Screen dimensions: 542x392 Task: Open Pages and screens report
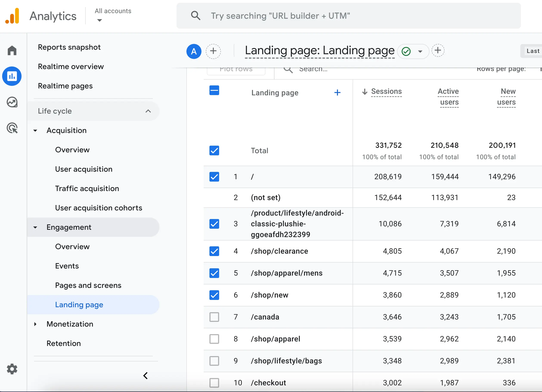88,285
